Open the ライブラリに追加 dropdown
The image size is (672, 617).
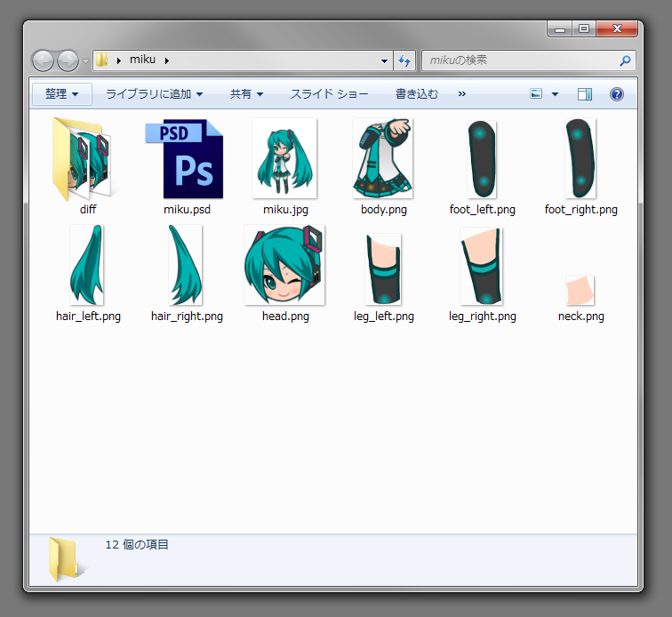click(x=155, y=94)
